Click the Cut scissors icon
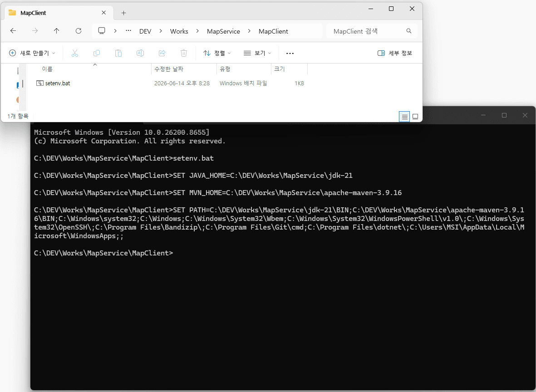 tap(75, 53)
